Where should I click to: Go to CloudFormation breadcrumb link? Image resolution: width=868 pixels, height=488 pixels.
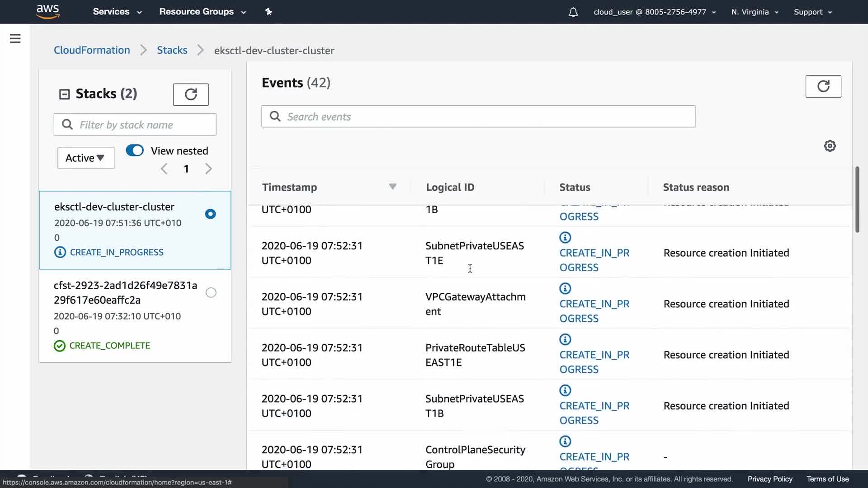[92, 50]
